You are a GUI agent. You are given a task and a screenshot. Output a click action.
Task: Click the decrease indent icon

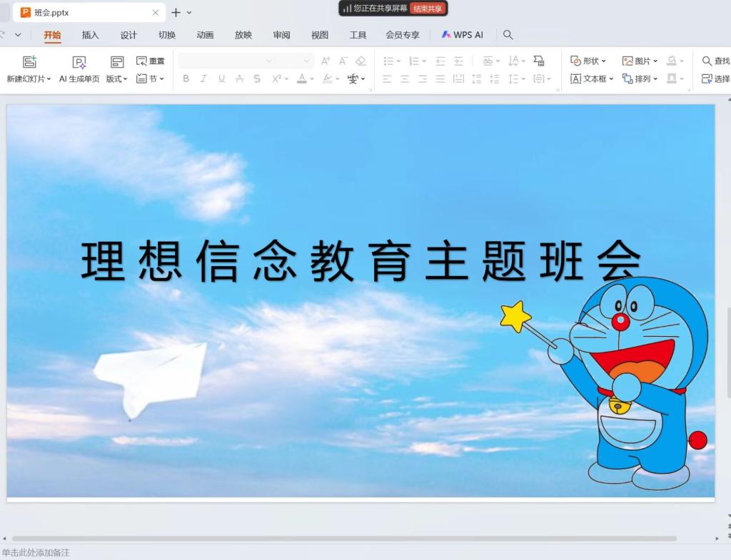pyautogui.click(x=440, y=61)
